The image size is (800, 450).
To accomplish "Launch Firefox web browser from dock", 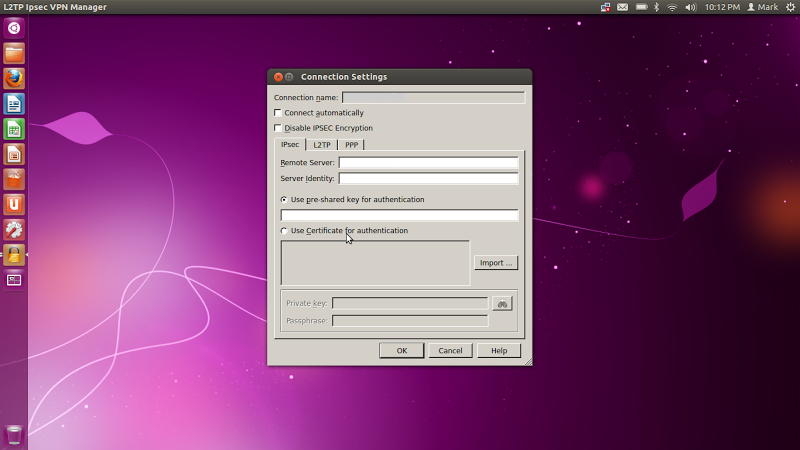I will tap(14, 79).
